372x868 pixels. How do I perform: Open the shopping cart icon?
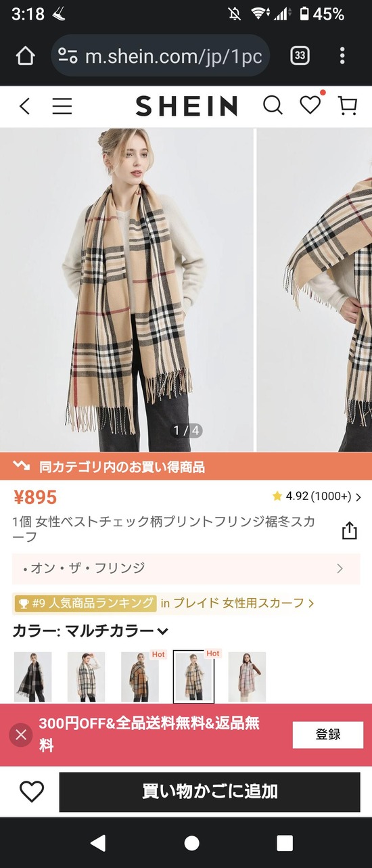coord(348,106)
